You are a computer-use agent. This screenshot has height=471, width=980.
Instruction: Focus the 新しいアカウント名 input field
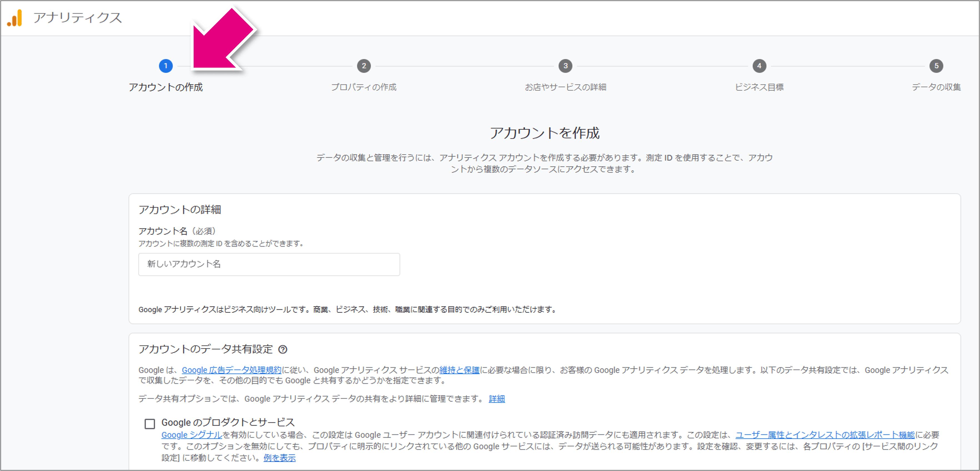[269, 264]
